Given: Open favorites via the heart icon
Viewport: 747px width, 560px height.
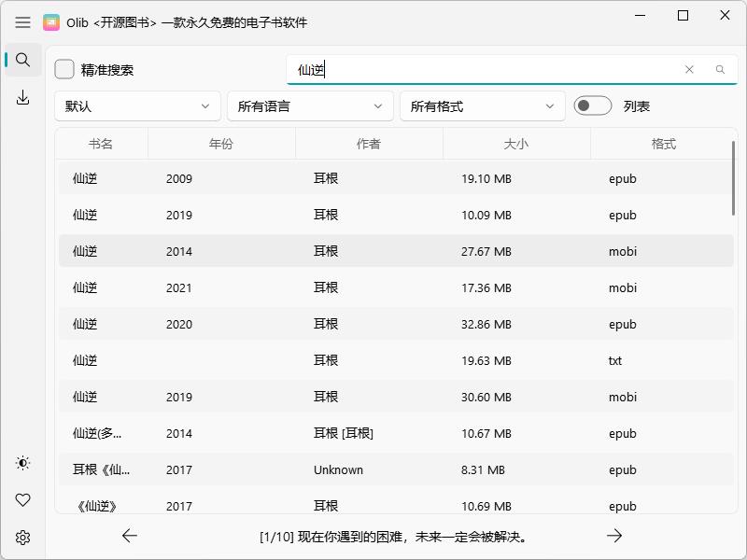Looking at the screenshot, I should click(x=22, y=499).
